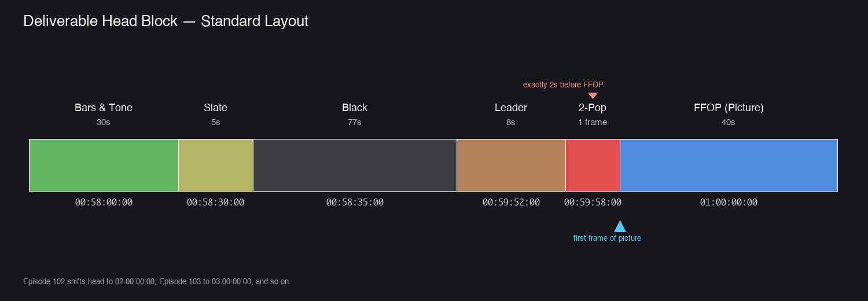Click the blue first-frame marker triangle
868x301 pixels.
coord(620,226)
